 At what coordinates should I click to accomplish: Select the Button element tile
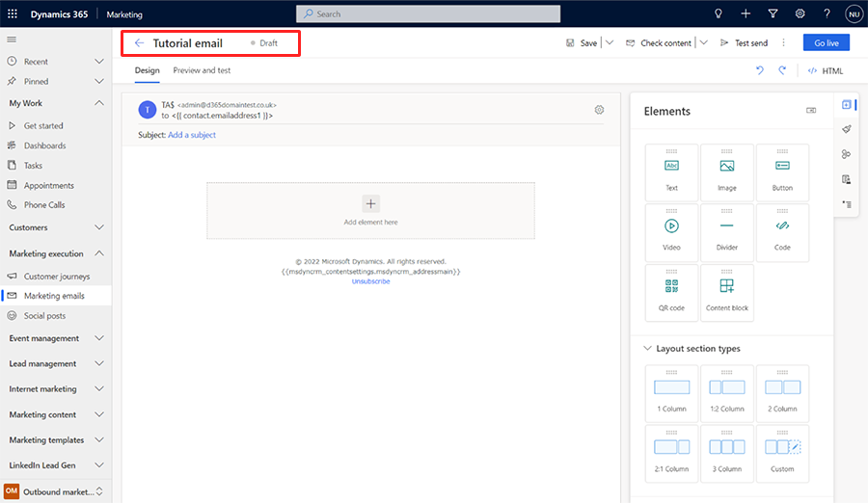tap(782, 172)
